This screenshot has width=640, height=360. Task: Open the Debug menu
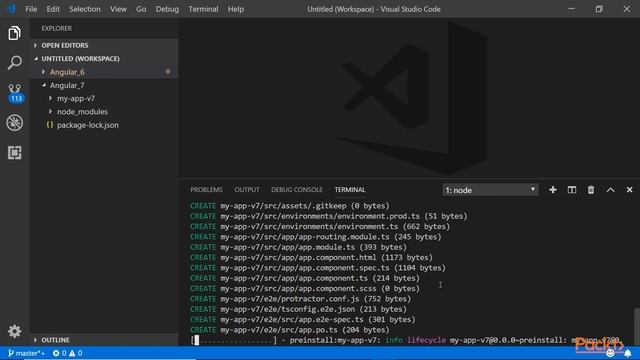click(x=167, y=9)
